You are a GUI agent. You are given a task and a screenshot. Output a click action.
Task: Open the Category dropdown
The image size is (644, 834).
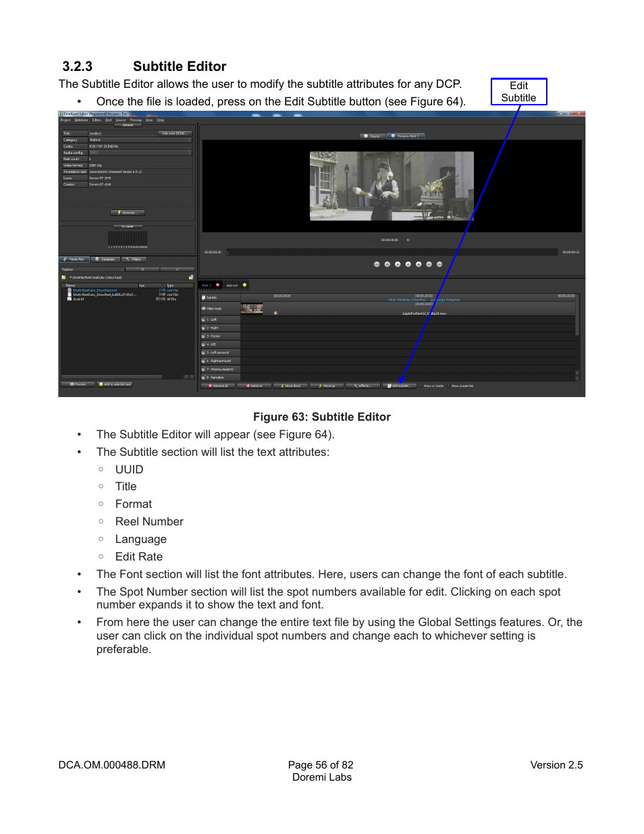(x=140, y=140)
